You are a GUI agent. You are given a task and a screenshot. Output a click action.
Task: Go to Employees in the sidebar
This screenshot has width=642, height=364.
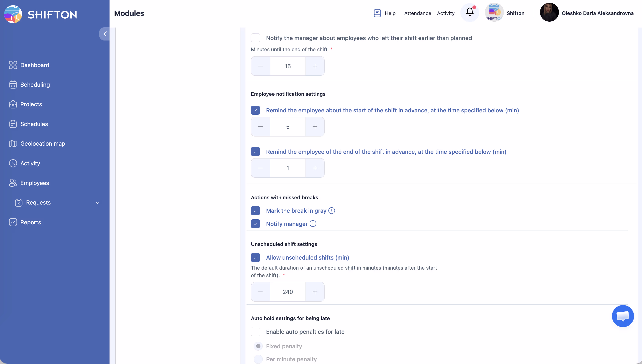pos(35,183)
